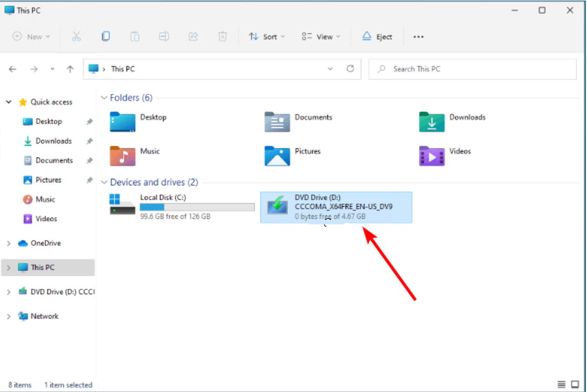Open the Sort dropdown

(x=266, y=36)
